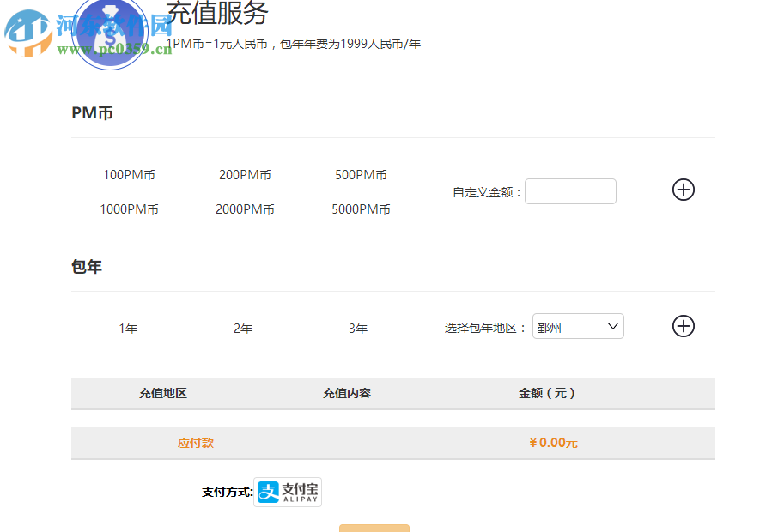Click the ¥0.00元 total amount text
The height and width of the screenshot is (532, 766).
552,443
